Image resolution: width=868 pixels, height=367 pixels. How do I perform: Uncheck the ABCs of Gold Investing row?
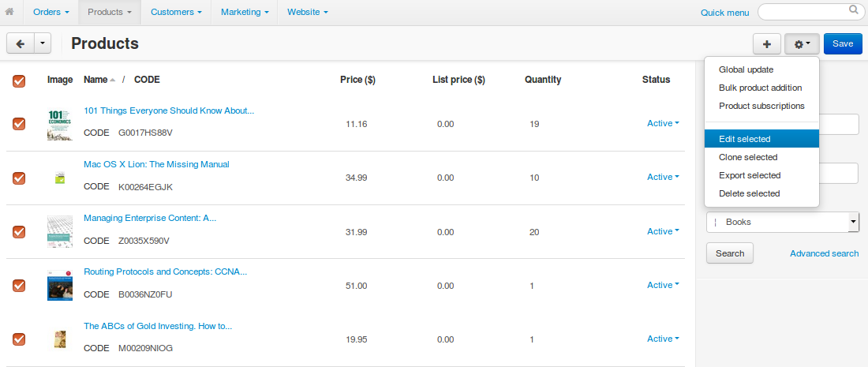(x=19, y=339)
